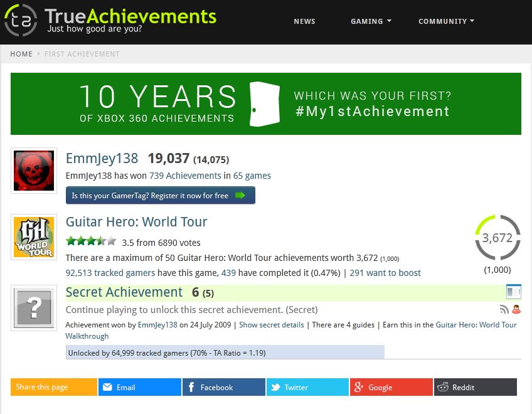The image size is (532, 414).
Task: Select the #My1stAchievement hashtag text
Action: [373, 111]
